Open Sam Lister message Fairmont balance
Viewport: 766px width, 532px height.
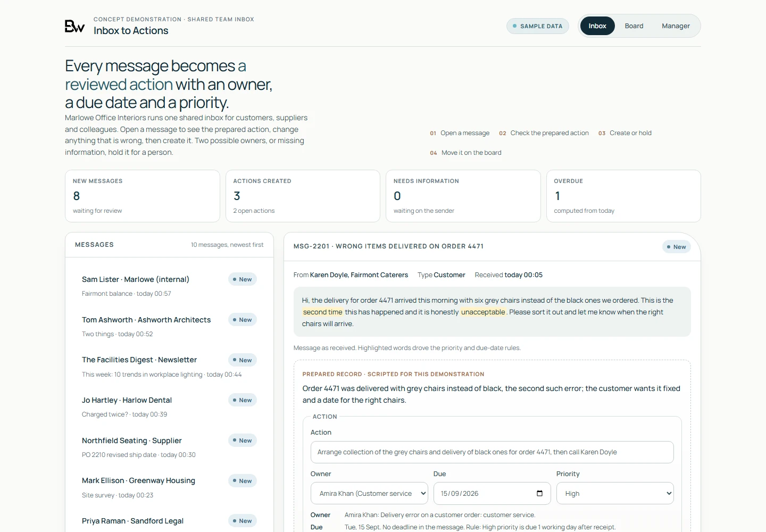coord(169,286)
